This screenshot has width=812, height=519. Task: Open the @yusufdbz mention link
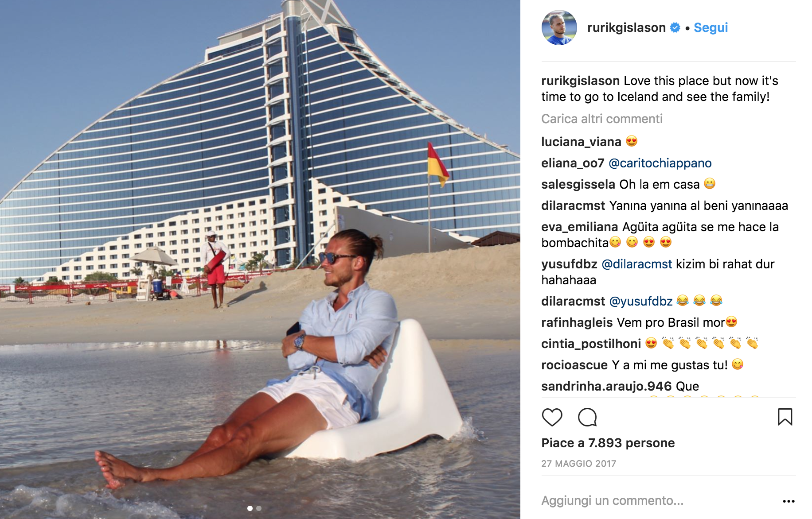[641, 301]
